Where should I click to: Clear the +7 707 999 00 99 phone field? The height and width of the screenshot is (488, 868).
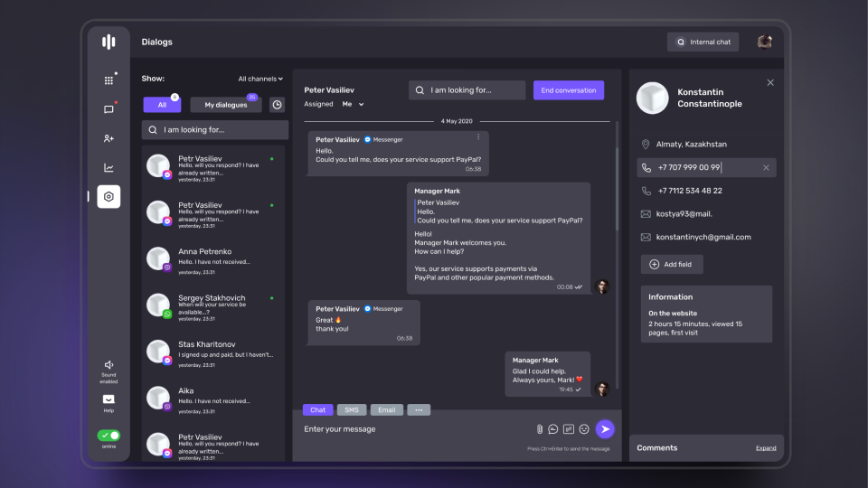coord(766,168)
